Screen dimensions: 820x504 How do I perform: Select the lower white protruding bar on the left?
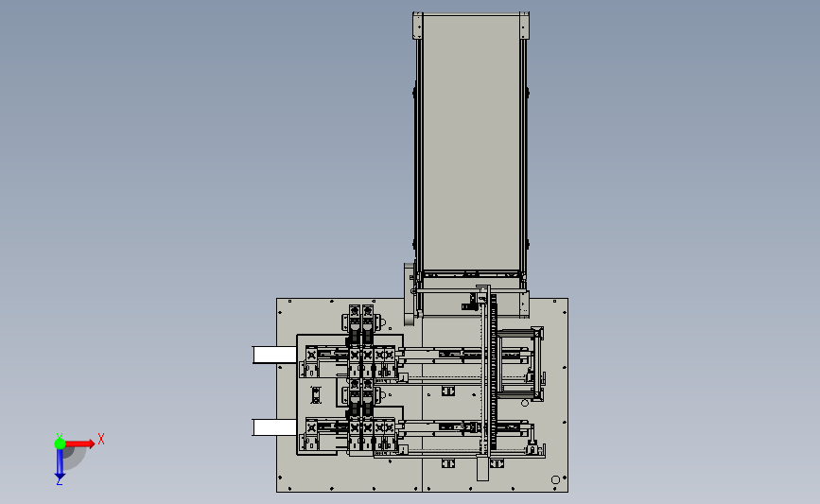pyautogui.click(x=274, y=427)
